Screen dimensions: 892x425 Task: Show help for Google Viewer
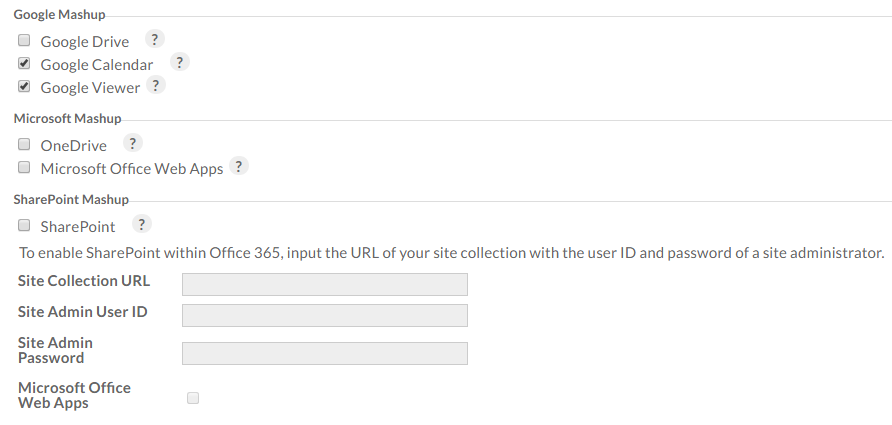pos(155,85)
